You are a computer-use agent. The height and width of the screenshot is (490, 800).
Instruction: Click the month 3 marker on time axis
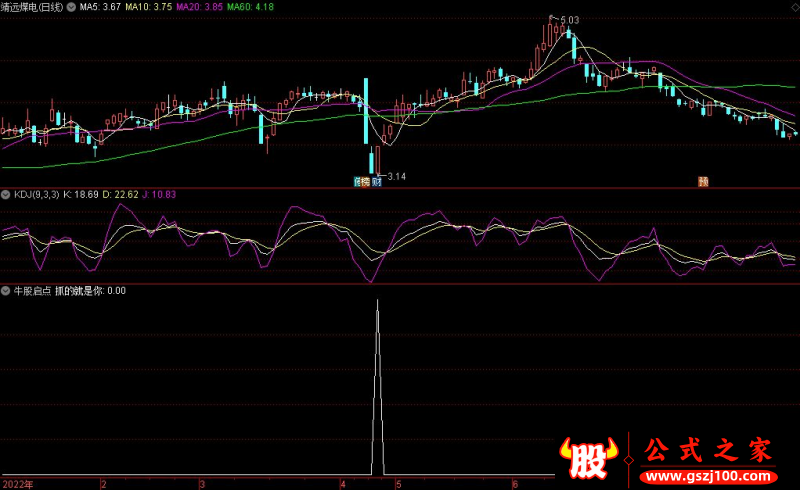pos(202,484)
